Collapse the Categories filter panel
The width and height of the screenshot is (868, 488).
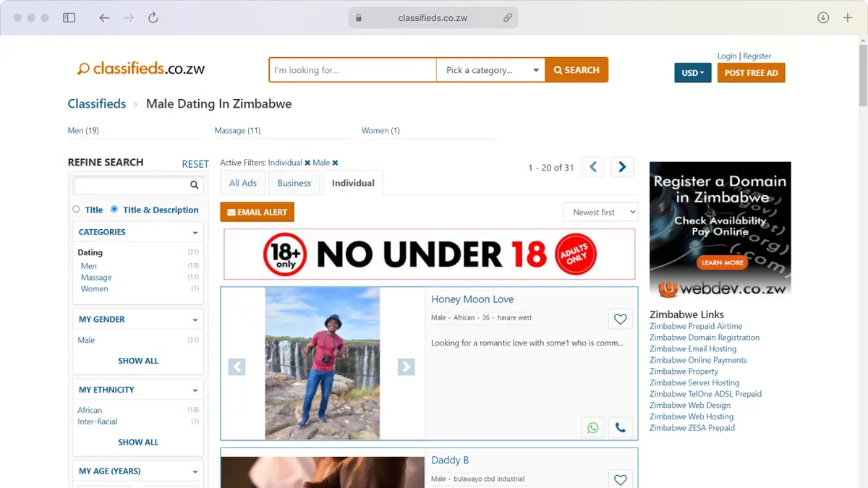195,233
